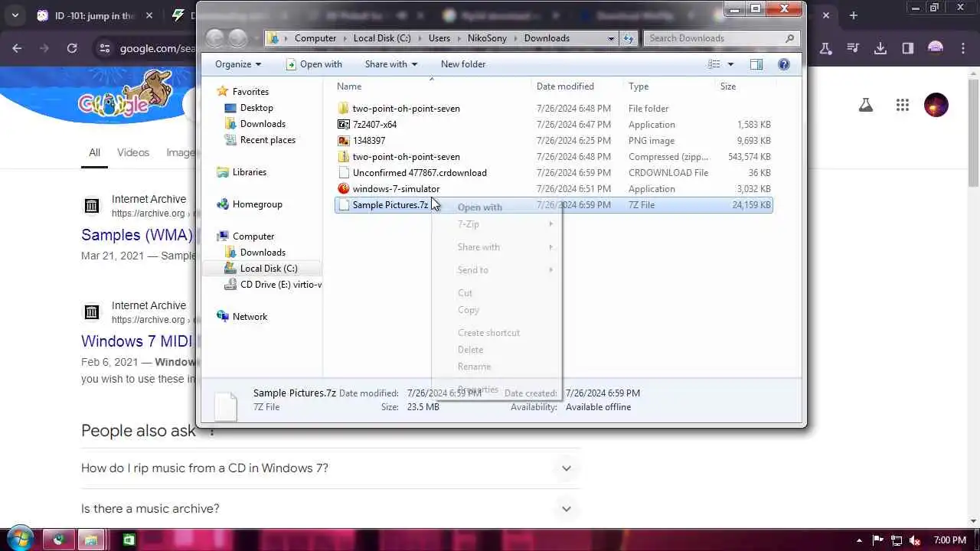Open address bar history dropdown
Viewport: 980px width, 551px height.
tap(611, 38)
